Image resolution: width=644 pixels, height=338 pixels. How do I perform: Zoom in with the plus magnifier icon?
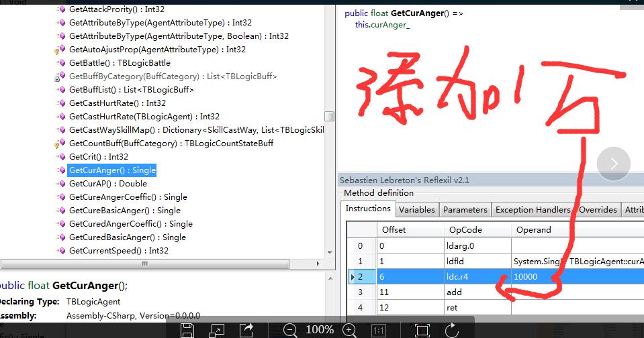pyautogui.click(x=349, y=330)
